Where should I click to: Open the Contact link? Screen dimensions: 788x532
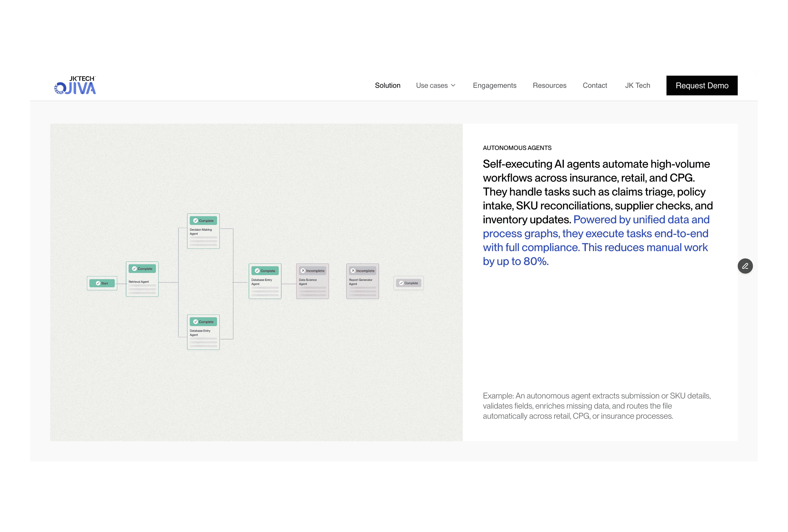tap(595, 85)
